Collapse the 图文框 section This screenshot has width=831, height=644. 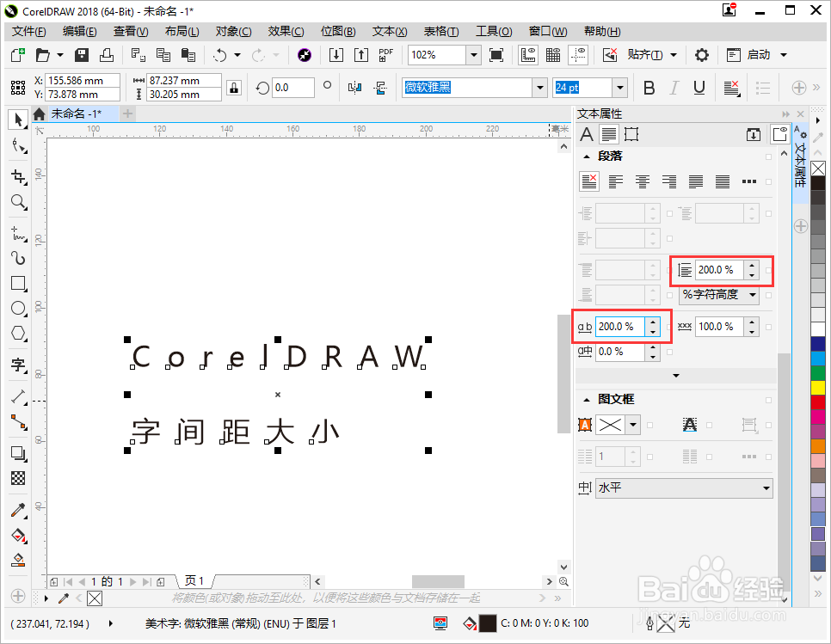[x=587, y=400]
